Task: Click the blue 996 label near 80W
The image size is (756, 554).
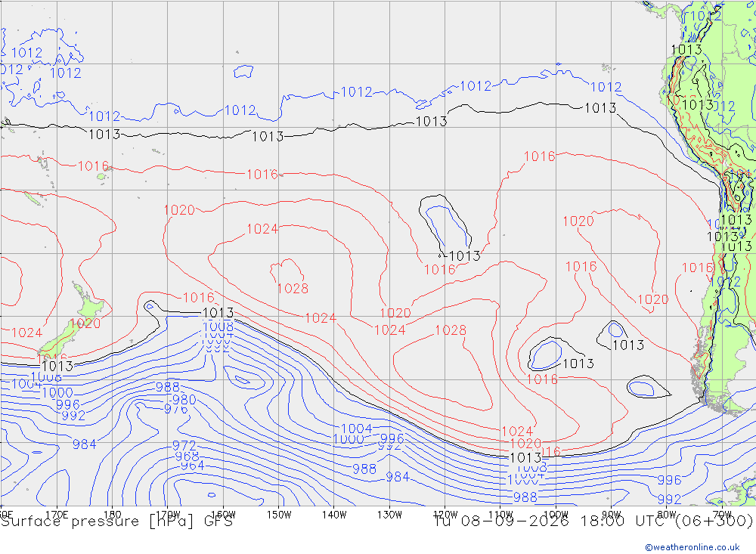Action: (669, 480)
